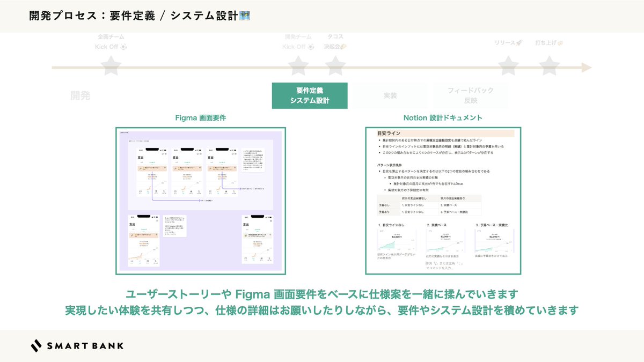Select the faded 実装 phase box
The image size is (644, 362).
click(390, 95)
